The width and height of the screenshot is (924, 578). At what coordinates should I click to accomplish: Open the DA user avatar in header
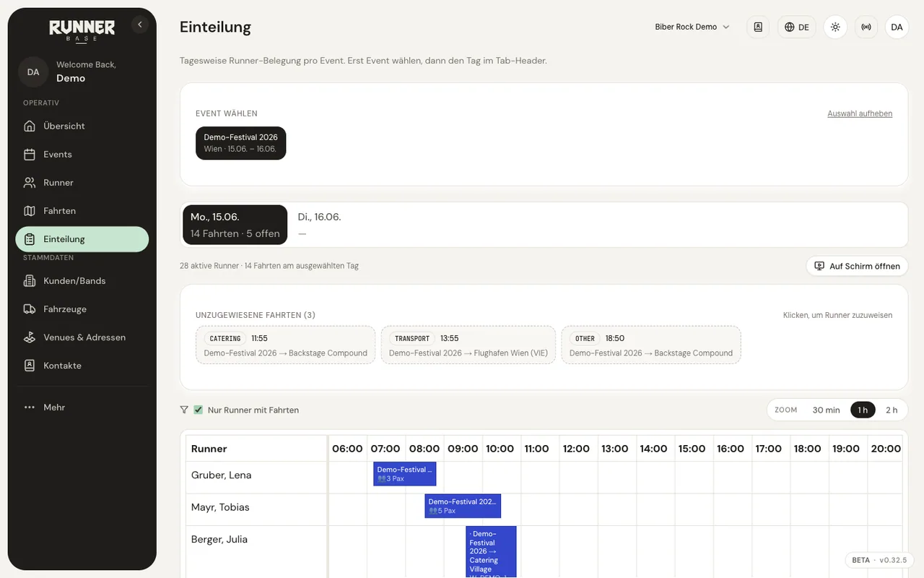click(x=897, y=27)
